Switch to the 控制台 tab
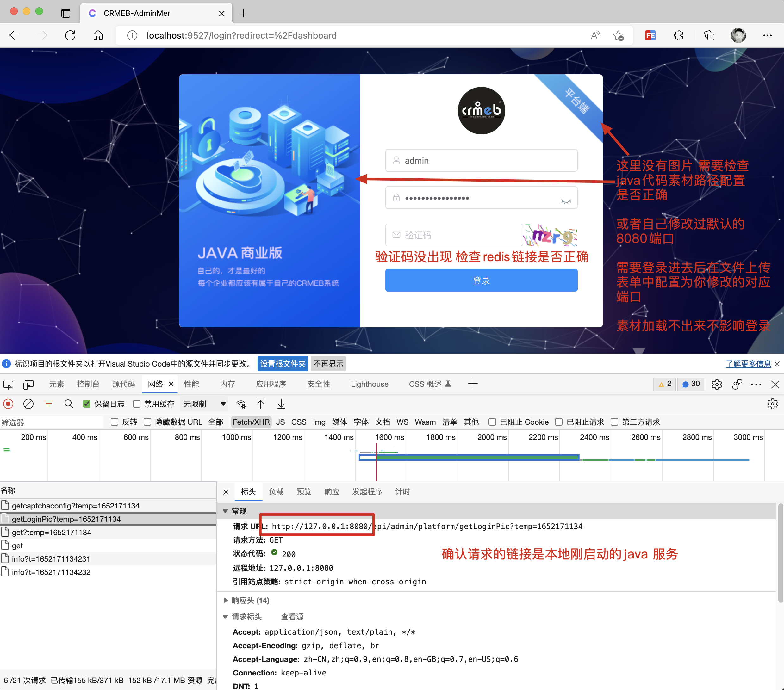Image resolution: width=784 pixels, height=690 pixels. click(88, 385)
